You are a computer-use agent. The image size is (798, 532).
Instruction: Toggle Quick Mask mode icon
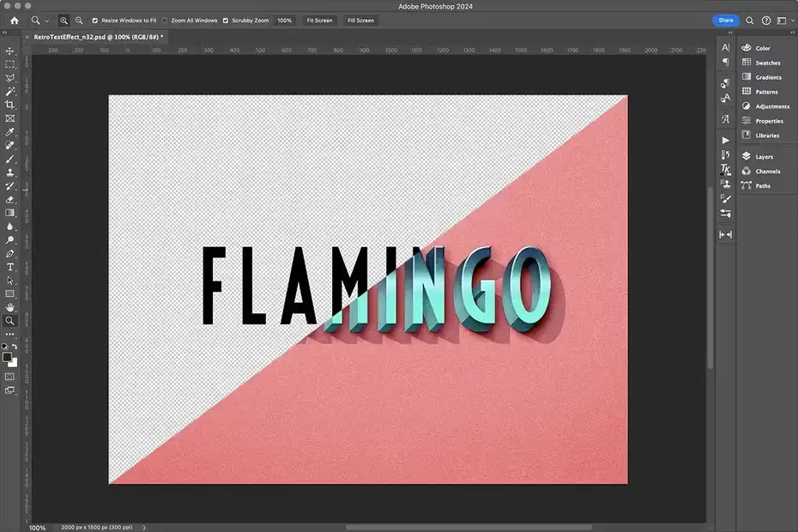pyautogui.click(x=9, y=377)
